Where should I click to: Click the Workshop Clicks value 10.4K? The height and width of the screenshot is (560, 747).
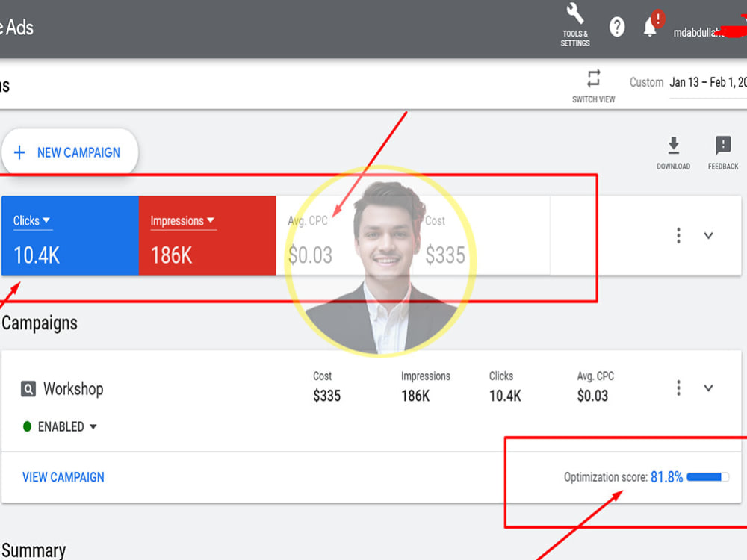click(x=505, y=396)
